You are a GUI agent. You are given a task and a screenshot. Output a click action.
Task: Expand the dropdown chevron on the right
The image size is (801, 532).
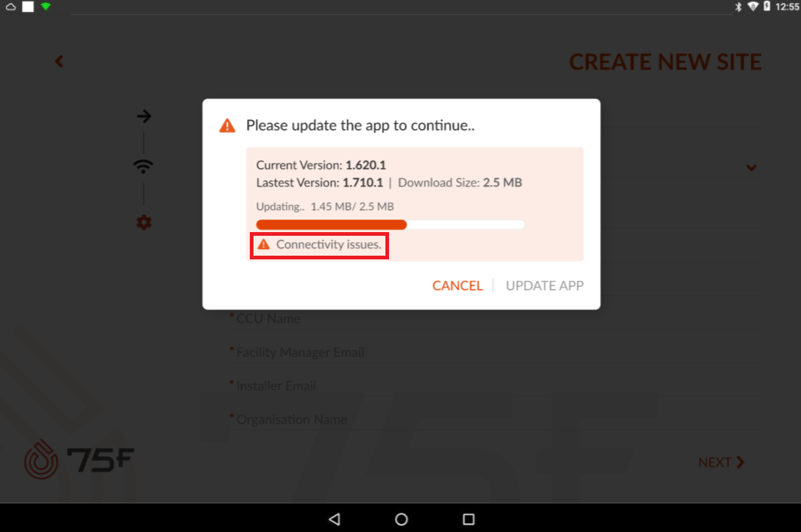pyautogui.click(x=751, y=167)
